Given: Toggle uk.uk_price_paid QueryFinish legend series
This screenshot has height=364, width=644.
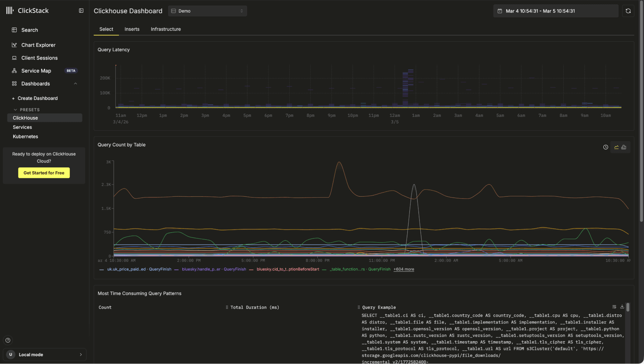Looking at the screenshot, I should [139, 269].
